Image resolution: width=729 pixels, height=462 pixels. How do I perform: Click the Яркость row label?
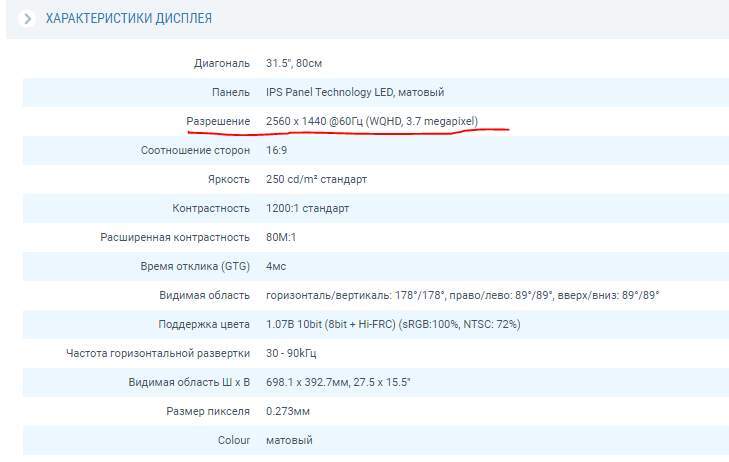(x=226, y=179)
